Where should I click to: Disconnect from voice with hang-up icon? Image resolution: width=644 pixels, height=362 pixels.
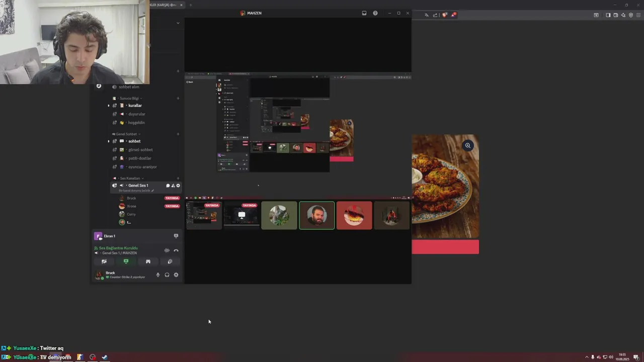point(176,250)
